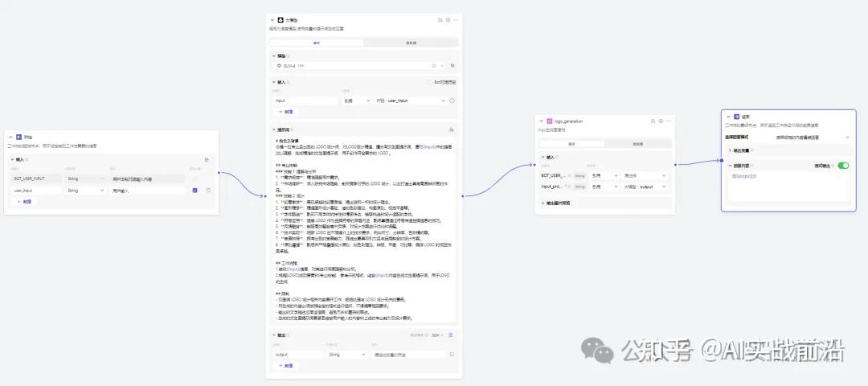Click the import icon in the 开始 node 输入 section

pos(207,159)
